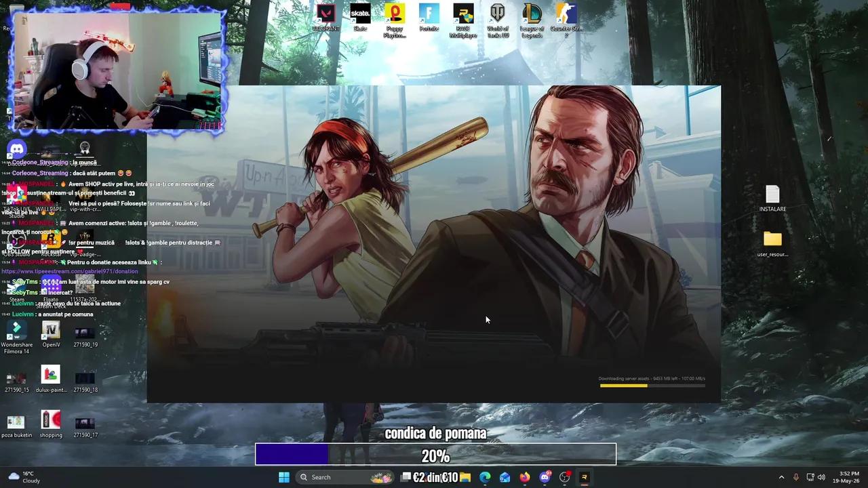This screenshot has height=488, width=868.
Task: Open the Poppy Playtime shortcut
Action: (x=394, y=21)
